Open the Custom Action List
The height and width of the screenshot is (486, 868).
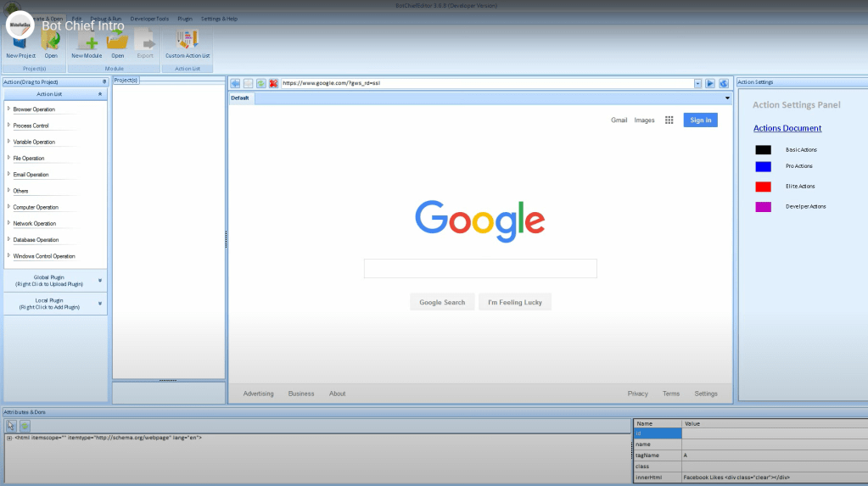click(187, 41)
